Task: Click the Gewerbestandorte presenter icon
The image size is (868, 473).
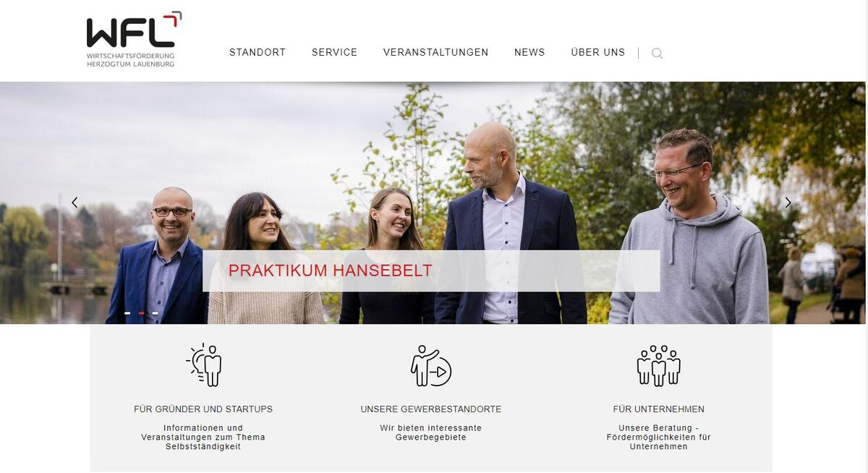Action: point(431,365)
